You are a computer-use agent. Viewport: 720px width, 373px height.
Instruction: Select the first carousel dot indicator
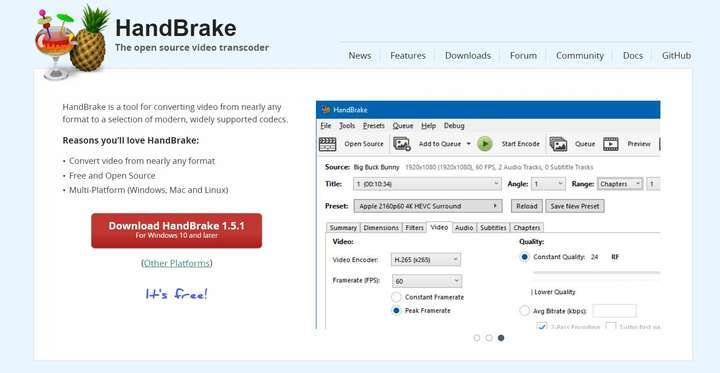point(477,338)
